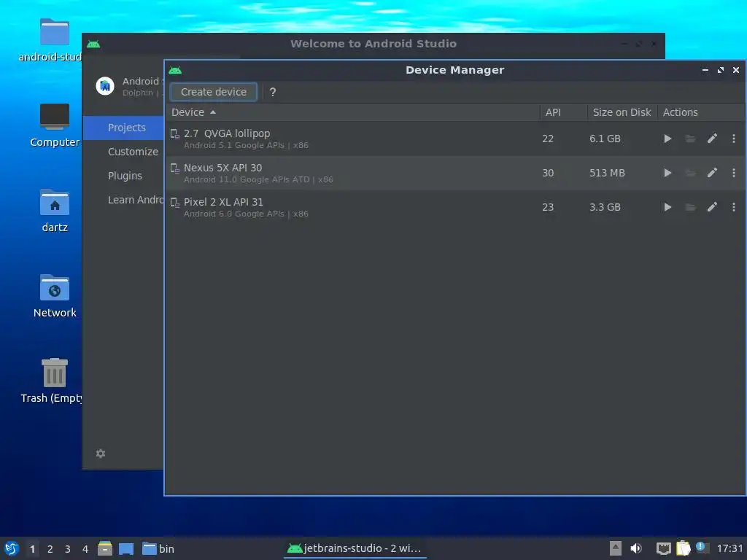Viewport: 747px width, 560px height.
Task: Edit the 2.7 QVGA lollipop device
Action: [x=712, y=139]
